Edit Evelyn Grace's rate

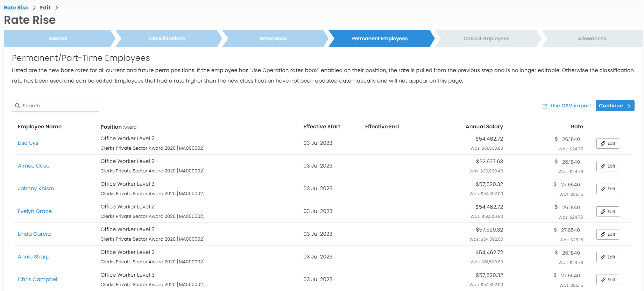click(x=607, y=212)
